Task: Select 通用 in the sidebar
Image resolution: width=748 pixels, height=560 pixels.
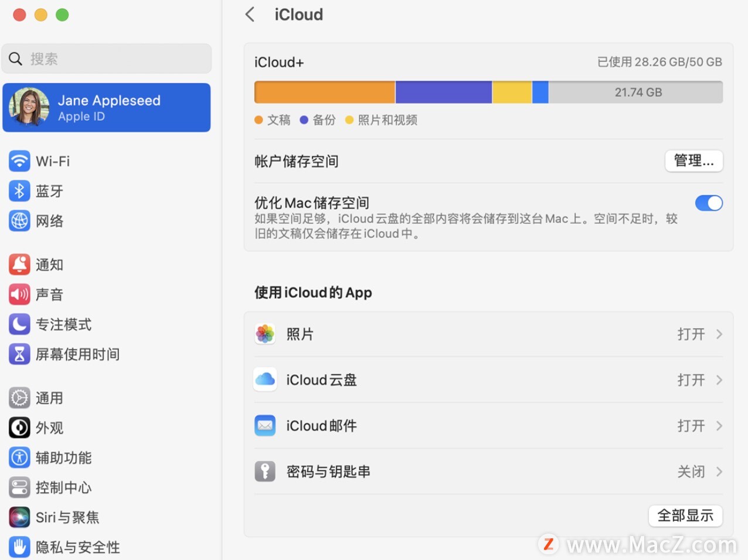Action: [106, 398]
